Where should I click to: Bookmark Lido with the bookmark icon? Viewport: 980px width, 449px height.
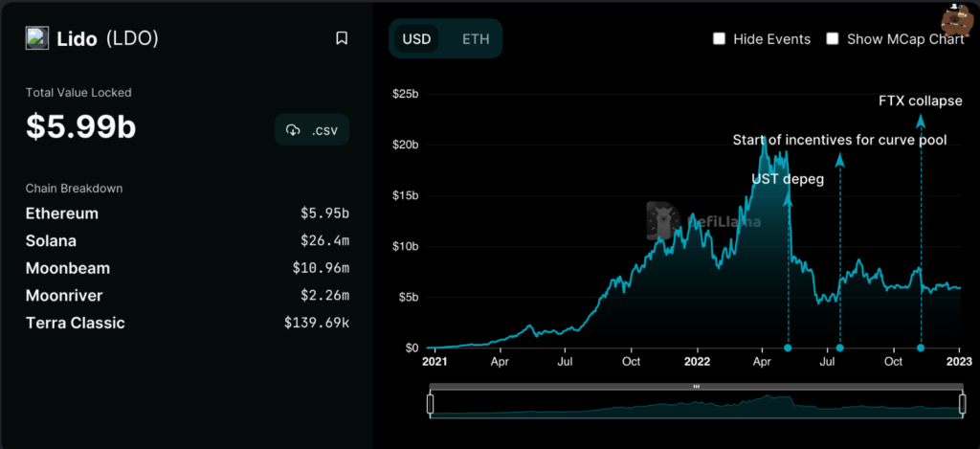pyautogui.click(x=342, y=38)
